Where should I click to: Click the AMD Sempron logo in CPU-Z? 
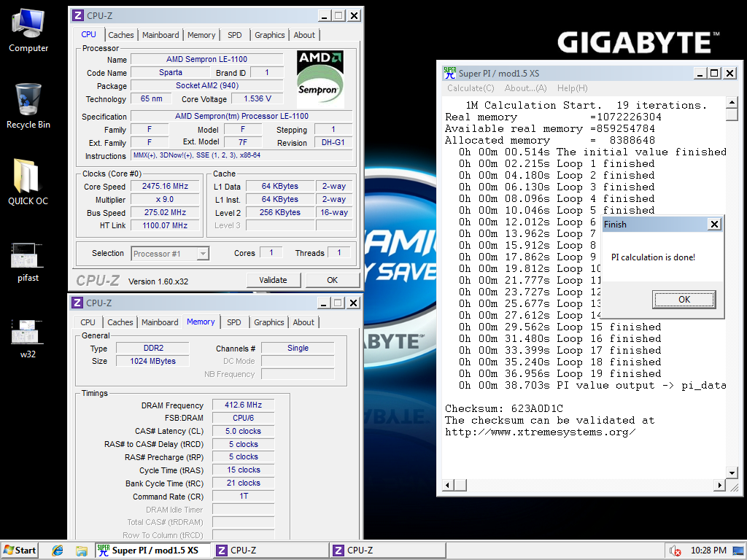[x=320, y=79]
